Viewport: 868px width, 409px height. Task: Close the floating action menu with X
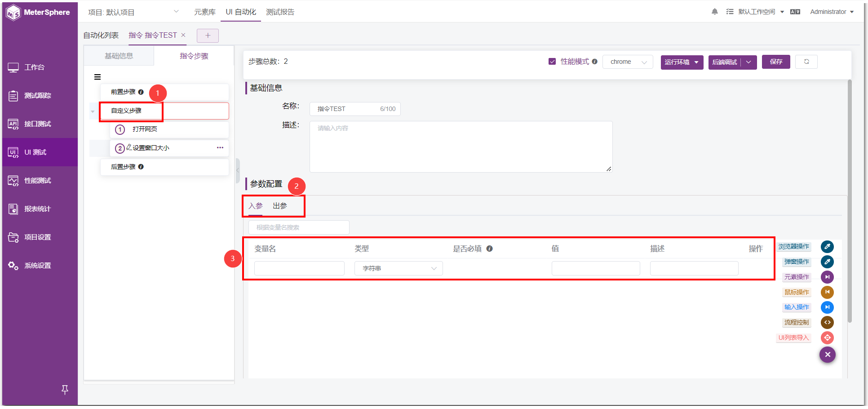(828, 355)
